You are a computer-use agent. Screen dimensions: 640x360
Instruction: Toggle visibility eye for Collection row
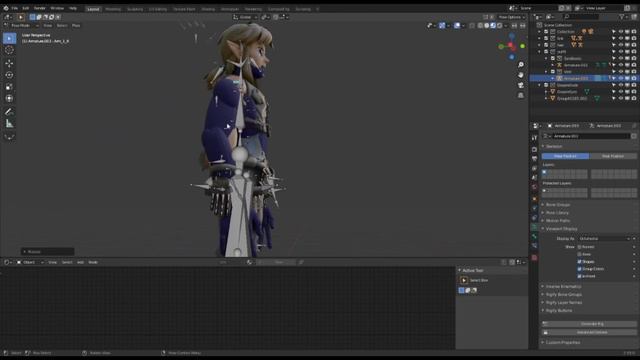tap(620, 31)
